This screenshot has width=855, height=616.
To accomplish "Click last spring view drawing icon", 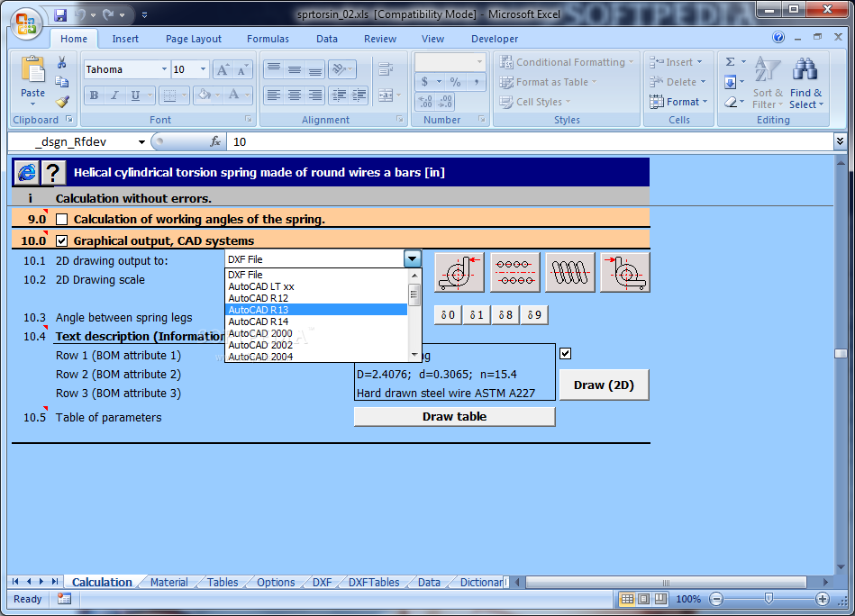I will coord(625,272).
